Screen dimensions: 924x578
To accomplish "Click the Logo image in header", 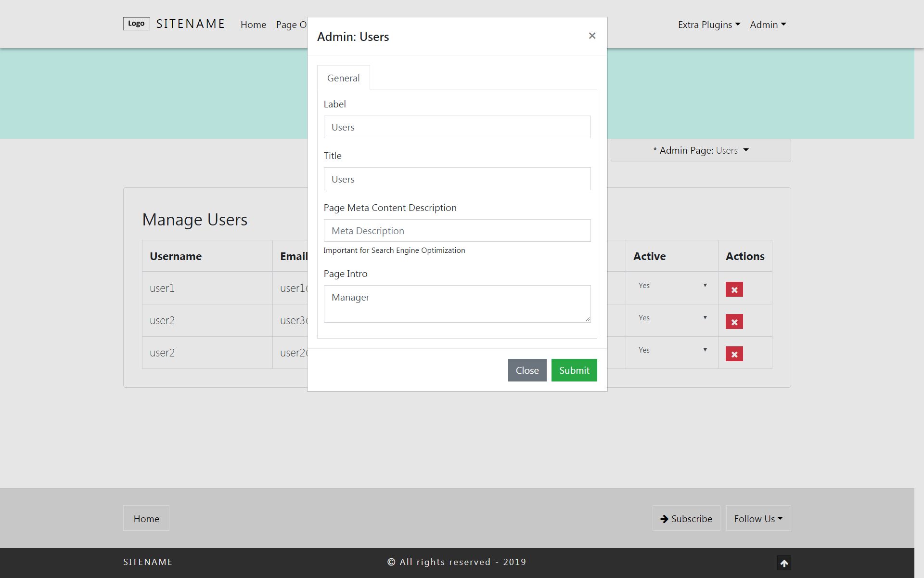I will pyautogui.click(x=136, y=24).
